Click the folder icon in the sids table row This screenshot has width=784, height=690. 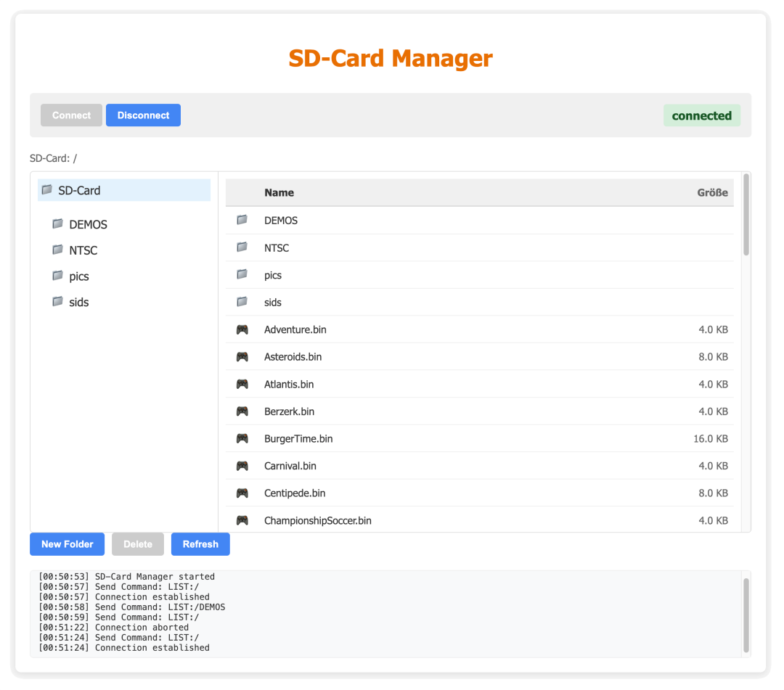click(x=242, y=302)
